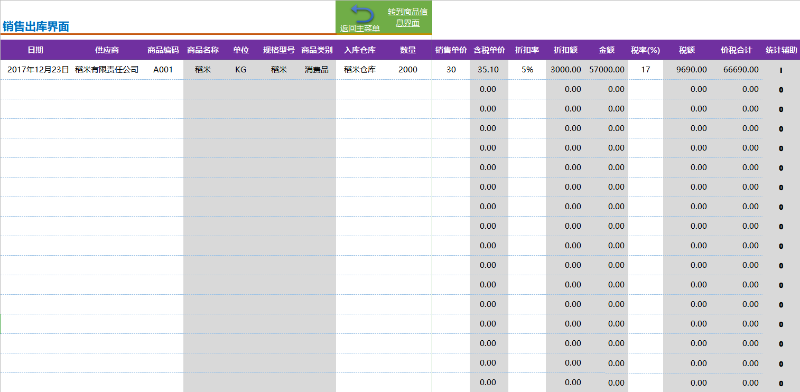Click the 数量 column header
The width and height of the screenshot is (800, 392).
pos(407,50)
